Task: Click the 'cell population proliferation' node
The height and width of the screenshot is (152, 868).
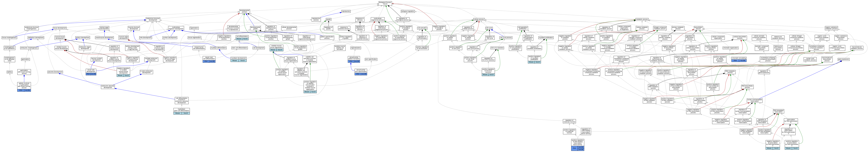Action: [x=523, y=28]
